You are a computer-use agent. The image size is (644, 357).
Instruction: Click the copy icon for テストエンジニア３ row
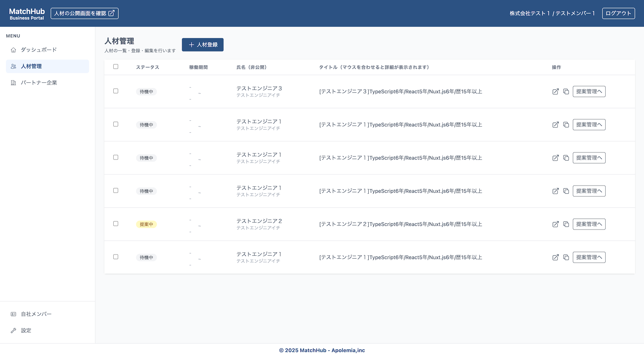coord(566,92)
